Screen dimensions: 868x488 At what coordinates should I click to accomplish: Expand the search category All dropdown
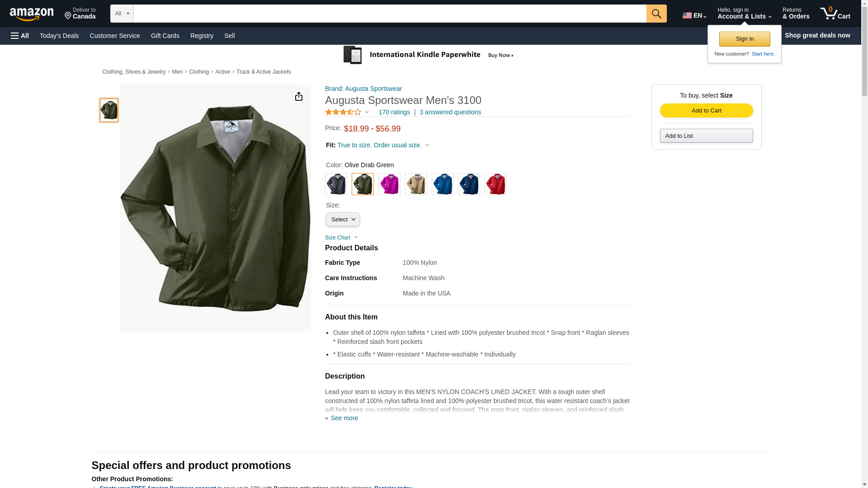(122, 14)
